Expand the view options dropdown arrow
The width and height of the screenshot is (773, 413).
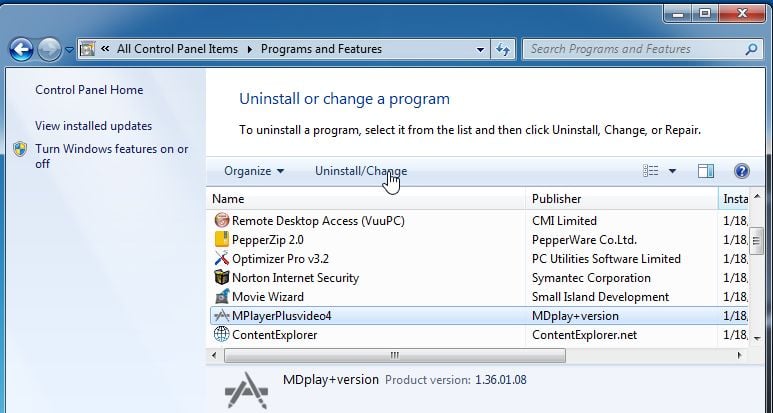(672, 171)
